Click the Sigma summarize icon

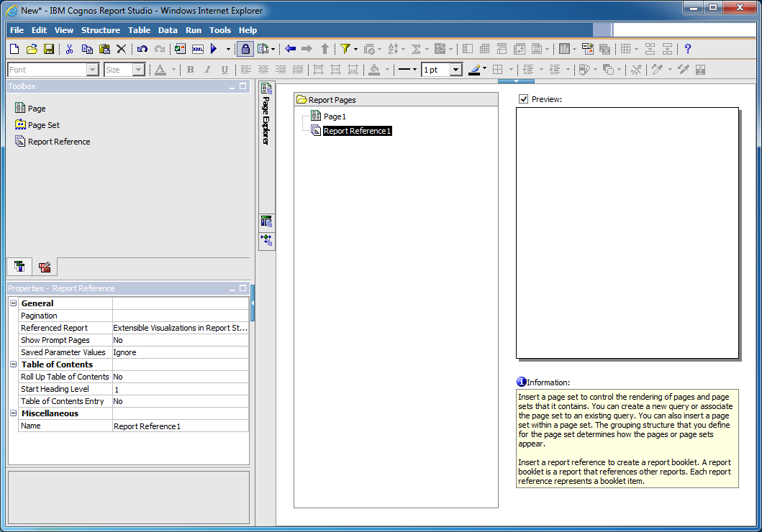pyautogui.click(x=416, y=49)
